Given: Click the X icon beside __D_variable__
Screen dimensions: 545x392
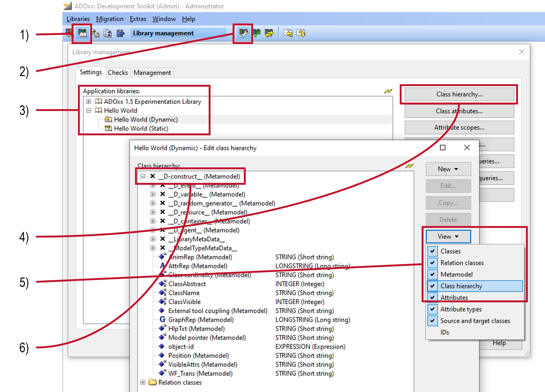Looking at the screenshot, I should pyautogui.click(x=163, y=194).
